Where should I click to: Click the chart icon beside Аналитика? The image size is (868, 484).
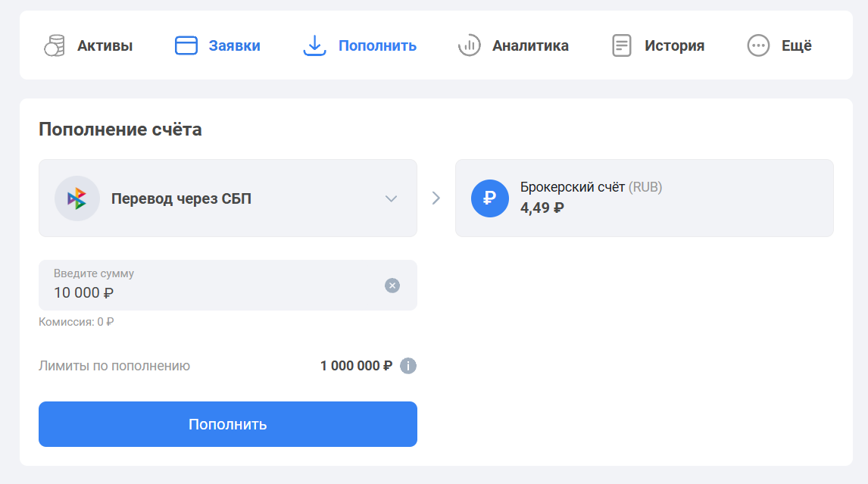[469, 45]
